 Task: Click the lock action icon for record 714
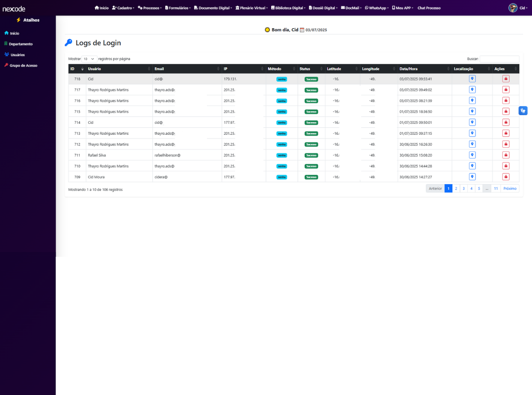click(505, 122)
